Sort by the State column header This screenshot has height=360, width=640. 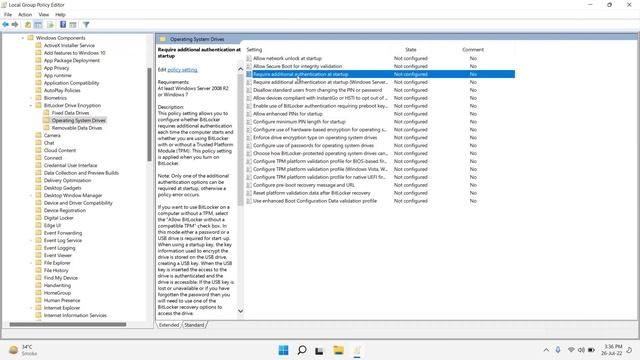tap(411, 49)
